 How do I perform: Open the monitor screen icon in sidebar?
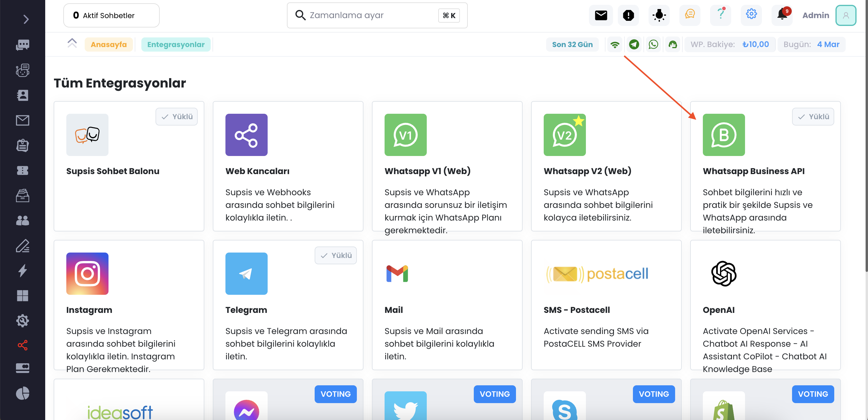pyautogui.click(x=23, y=368)
